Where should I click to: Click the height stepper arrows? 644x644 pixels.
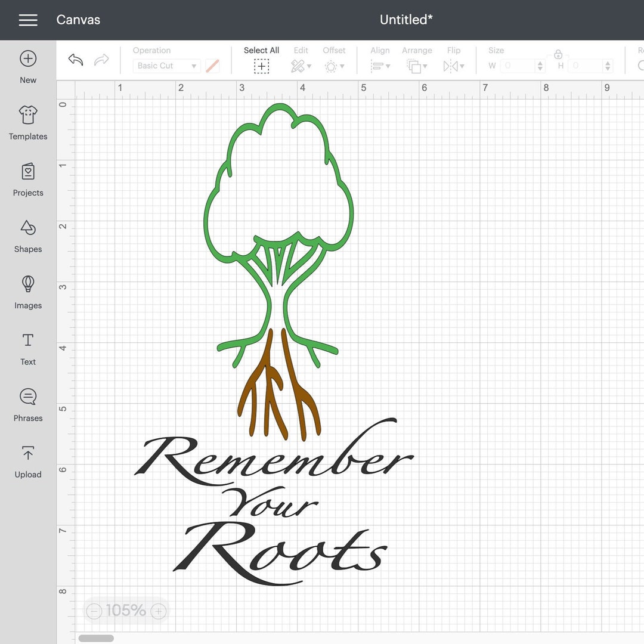click(608, 66)
